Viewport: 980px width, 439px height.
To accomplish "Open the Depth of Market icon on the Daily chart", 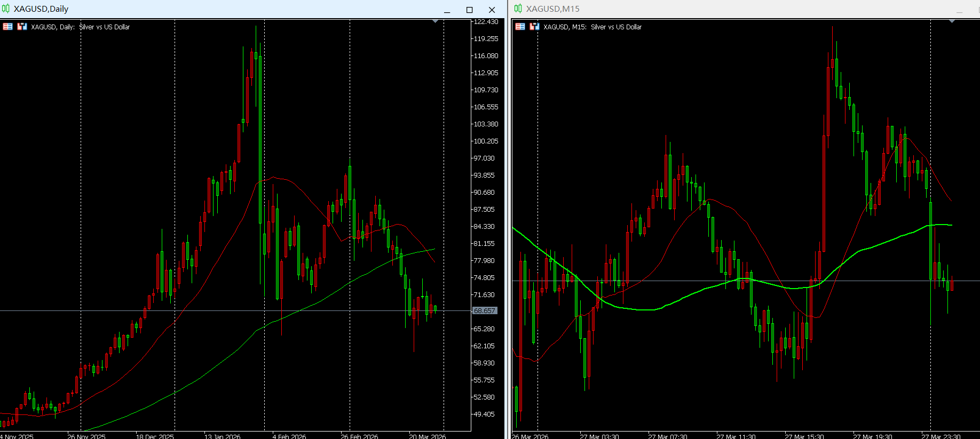I will [8, 27].
